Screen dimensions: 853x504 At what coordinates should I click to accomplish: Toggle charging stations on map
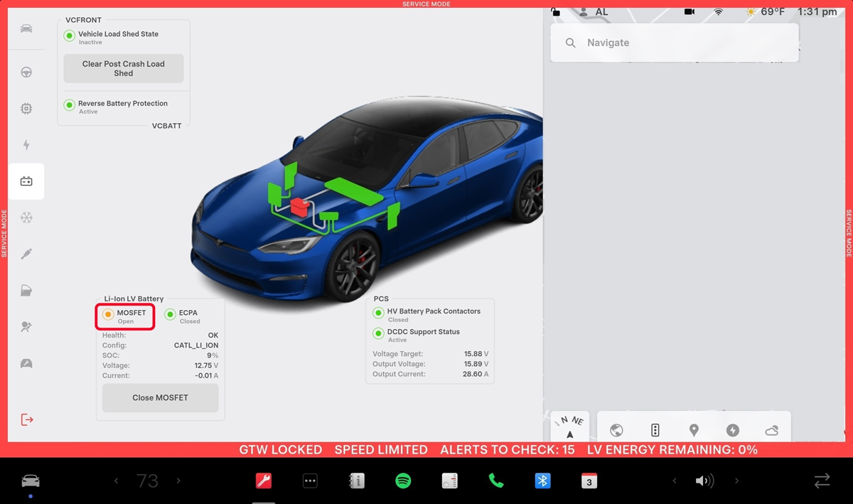732,430
